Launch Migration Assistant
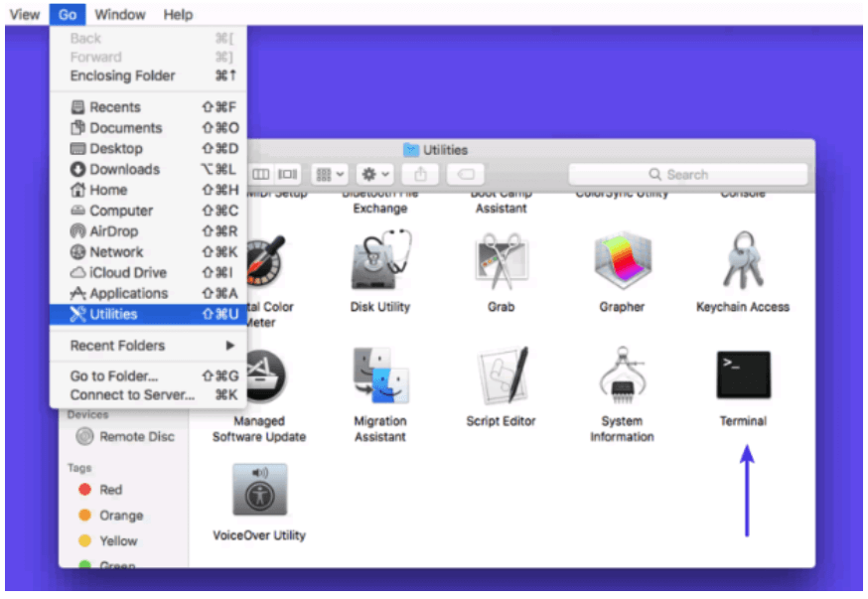 click(379, 378)
